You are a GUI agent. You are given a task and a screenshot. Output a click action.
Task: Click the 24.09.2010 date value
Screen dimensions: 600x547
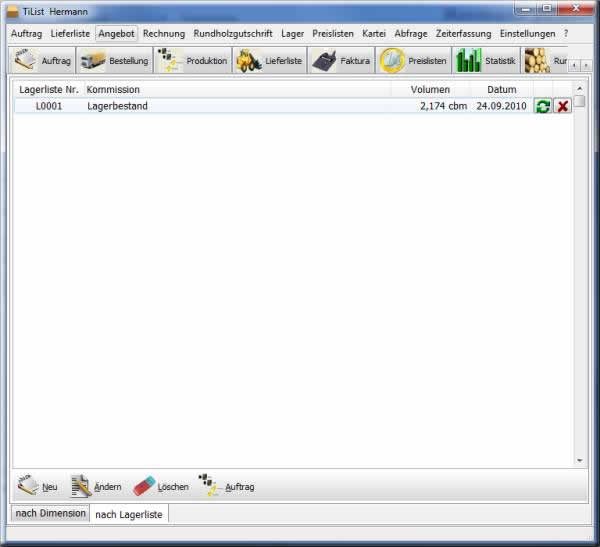coord(501,106)
